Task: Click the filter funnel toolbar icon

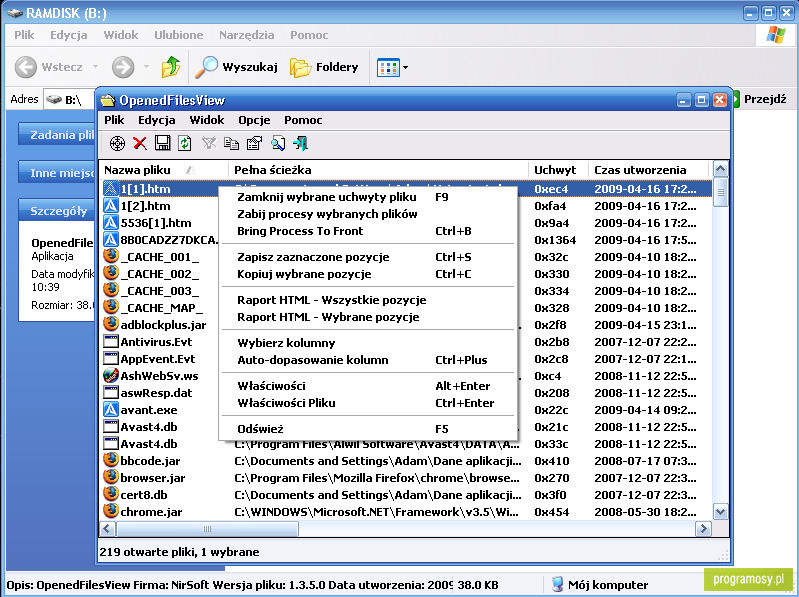Action: 209,143
